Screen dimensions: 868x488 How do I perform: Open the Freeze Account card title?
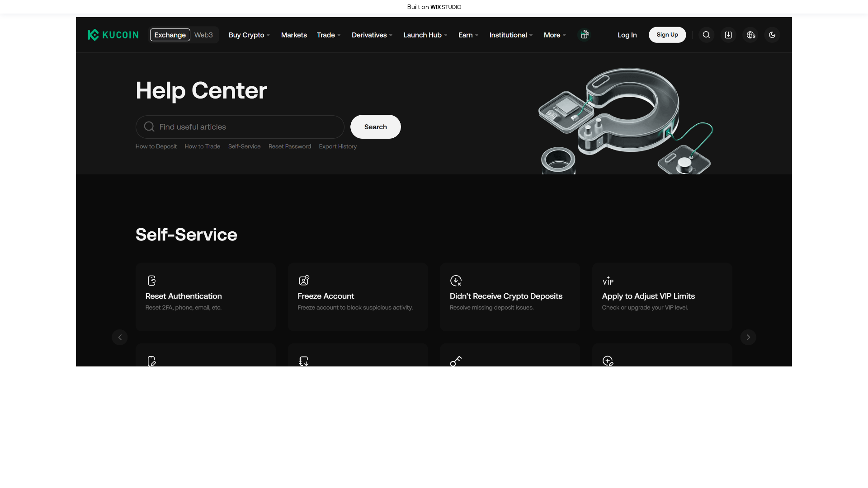click(326, 296)
